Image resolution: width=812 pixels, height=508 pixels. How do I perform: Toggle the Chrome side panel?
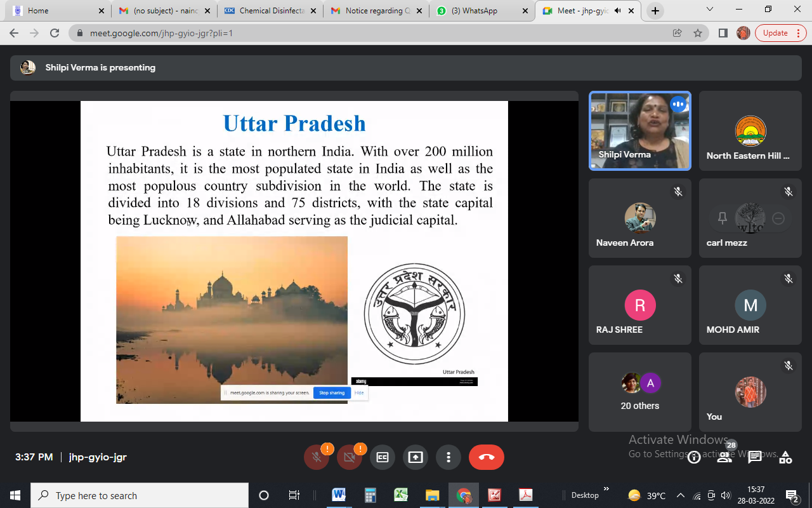click(723, 33)
